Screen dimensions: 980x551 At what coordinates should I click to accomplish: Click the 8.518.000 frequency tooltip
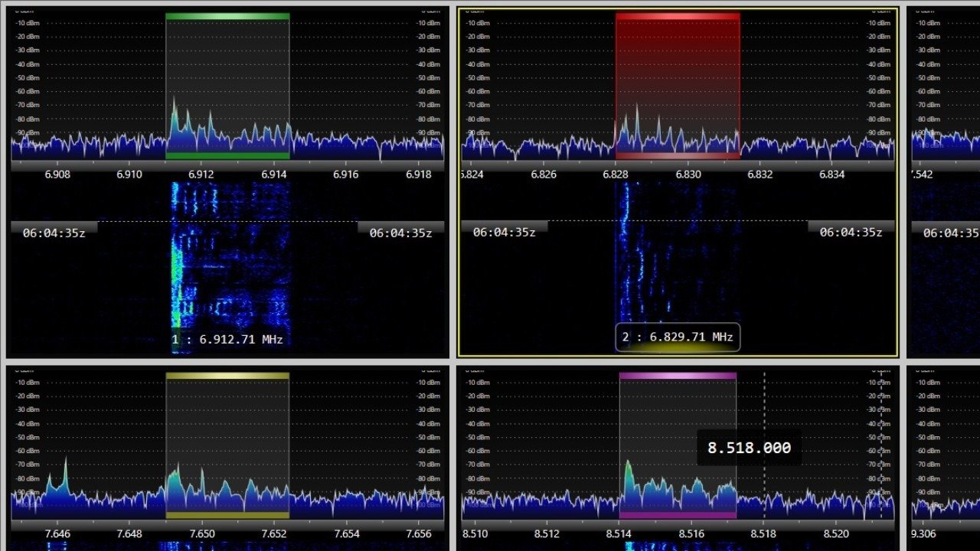[749, 448]
